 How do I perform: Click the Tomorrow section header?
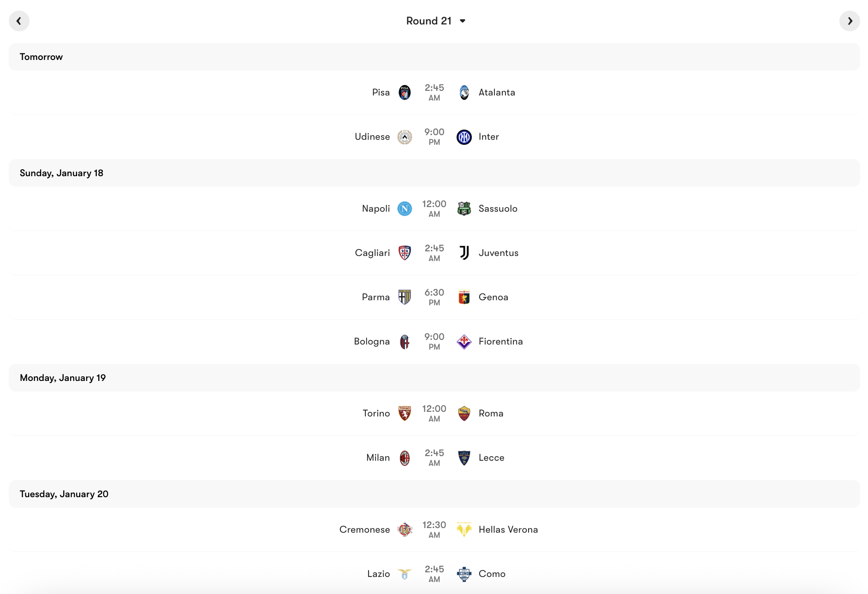[41, 56]
